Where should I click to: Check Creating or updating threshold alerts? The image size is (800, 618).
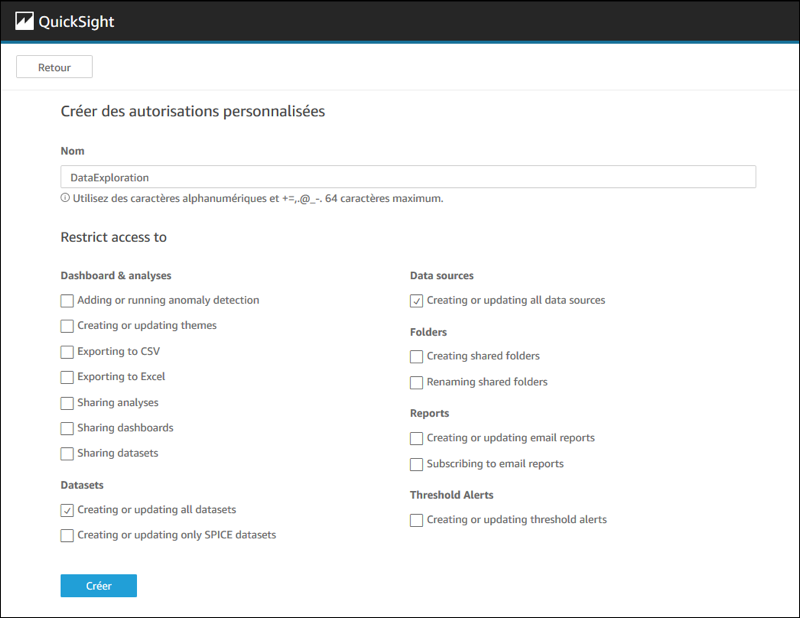[x=416, y=520]
